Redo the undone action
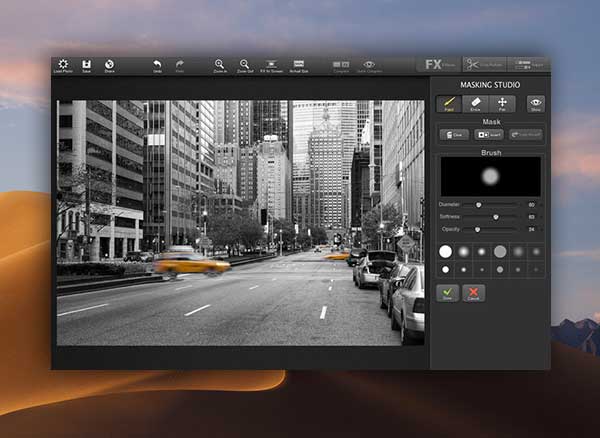The image size is (600, 438). tap(180, 66)
